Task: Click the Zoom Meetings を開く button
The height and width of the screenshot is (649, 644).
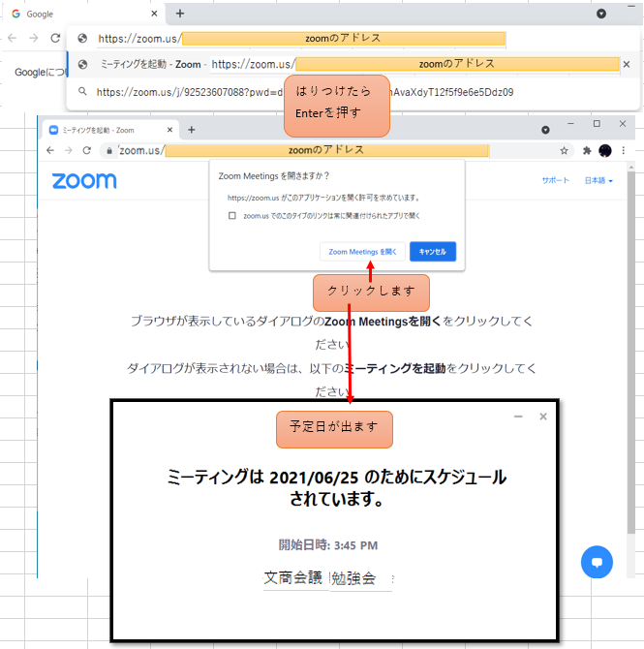Action: point(362,252)
